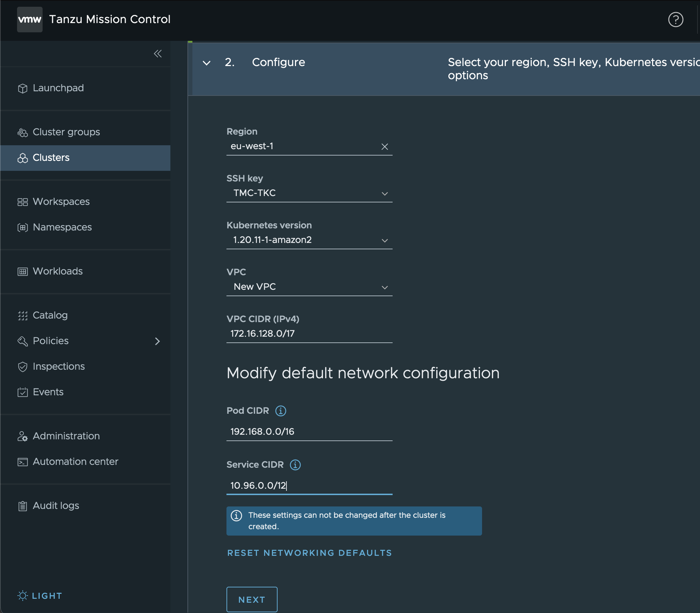Click the Workloads icon

[x=23, y=271]
